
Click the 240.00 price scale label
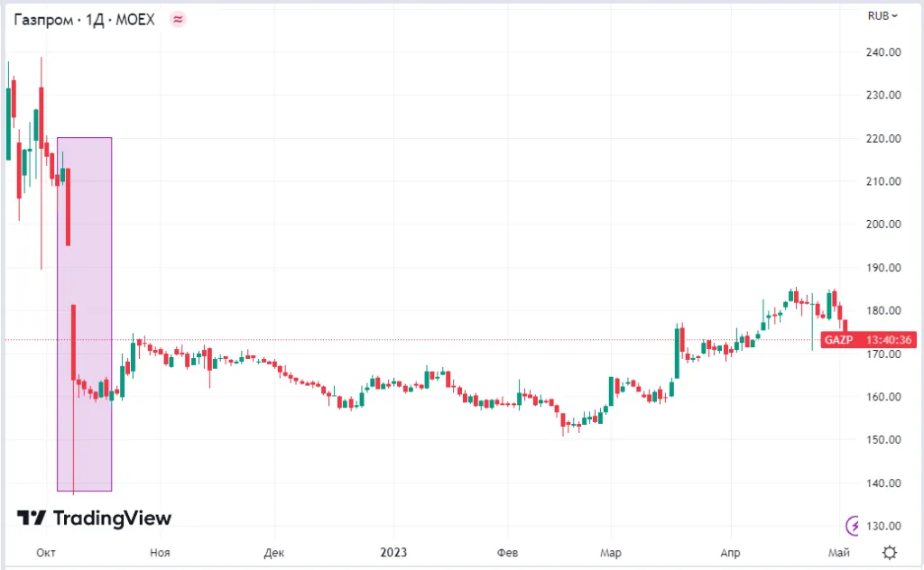pos(883,51)
